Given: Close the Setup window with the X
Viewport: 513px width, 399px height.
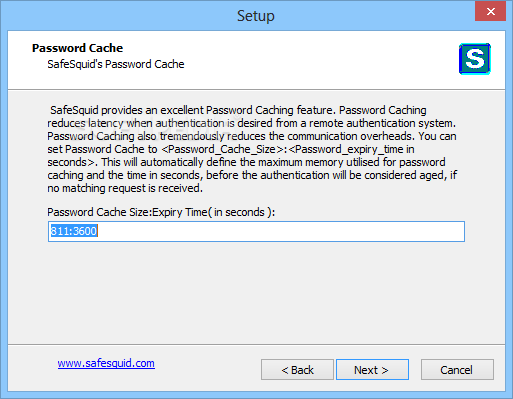Looking at the screenshot, I should pyautogui.click(x=490, y=11).
